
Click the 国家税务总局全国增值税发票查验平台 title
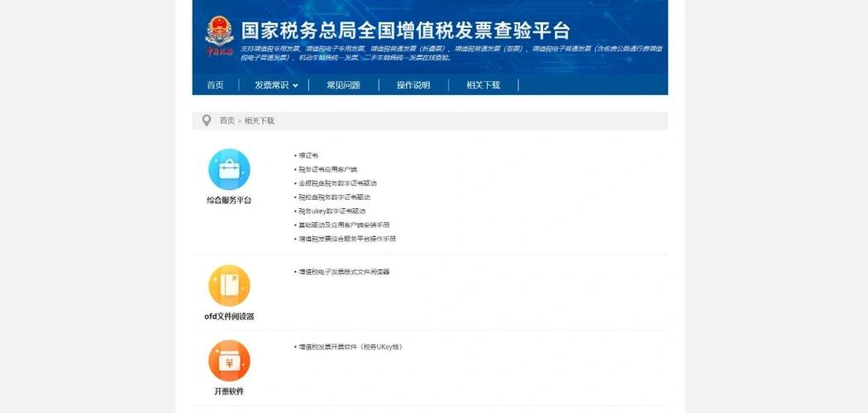405,31
